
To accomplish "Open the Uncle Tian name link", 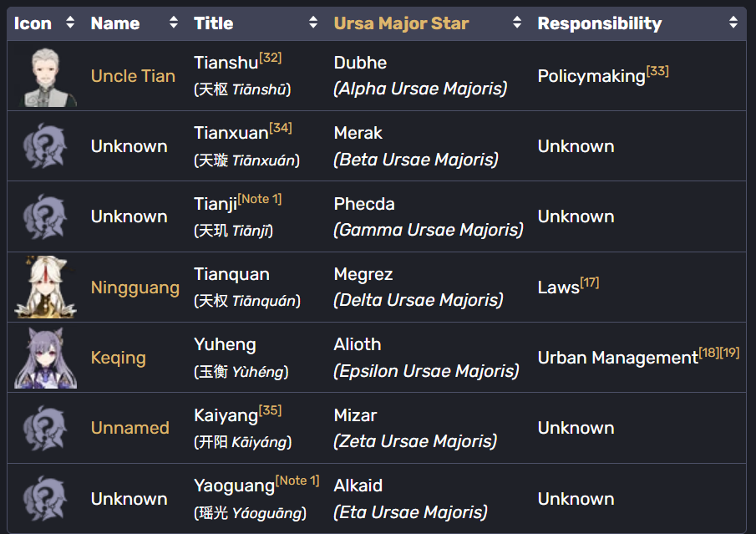I will [x=133, y=76].
